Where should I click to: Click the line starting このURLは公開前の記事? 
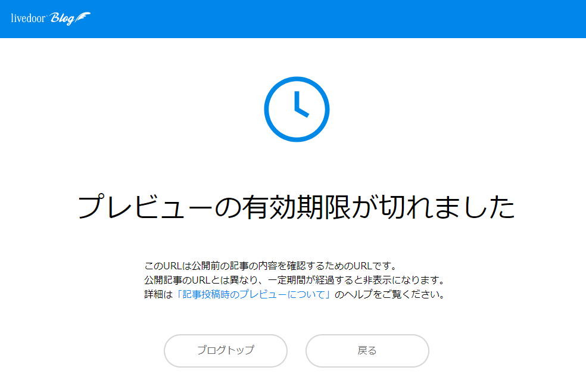pos(270,266)
